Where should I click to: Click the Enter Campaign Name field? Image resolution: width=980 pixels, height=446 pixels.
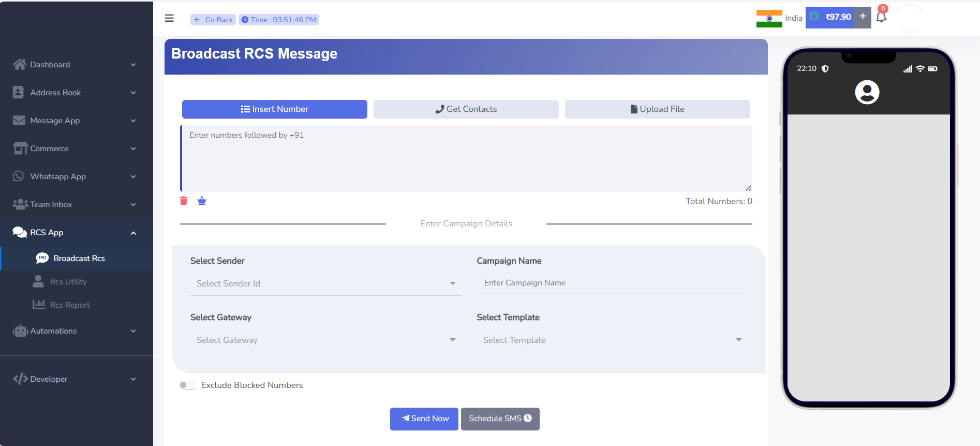(612, 283)
